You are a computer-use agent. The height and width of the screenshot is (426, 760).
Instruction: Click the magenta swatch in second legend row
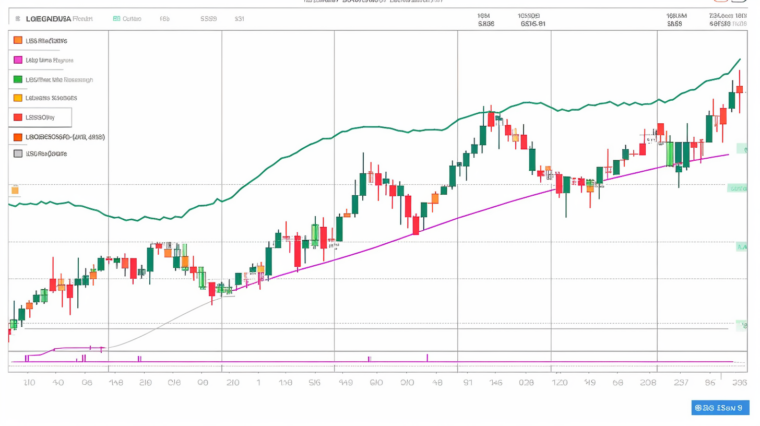coord(18,60)
